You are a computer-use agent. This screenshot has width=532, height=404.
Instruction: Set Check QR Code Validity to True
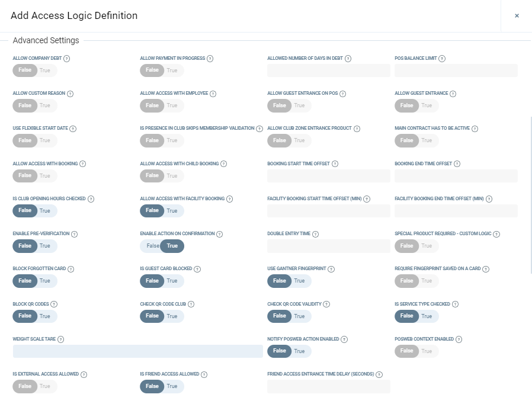click(300, 316)
